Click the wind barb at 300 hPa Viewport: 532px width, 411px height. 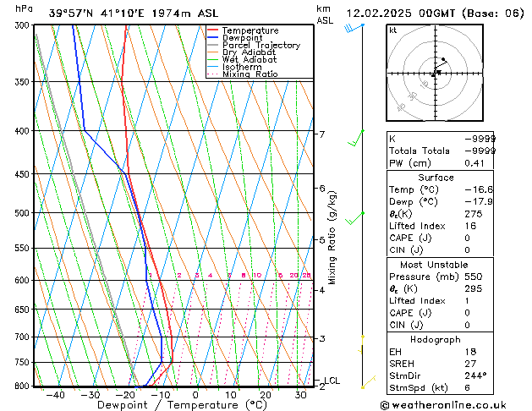pos(354,28)
